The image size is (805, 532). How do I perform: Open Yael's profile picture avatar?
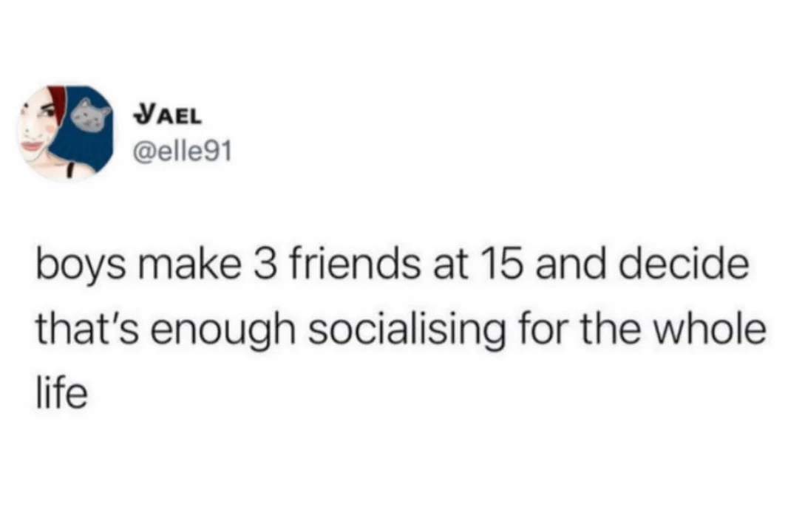coord(67,133)
